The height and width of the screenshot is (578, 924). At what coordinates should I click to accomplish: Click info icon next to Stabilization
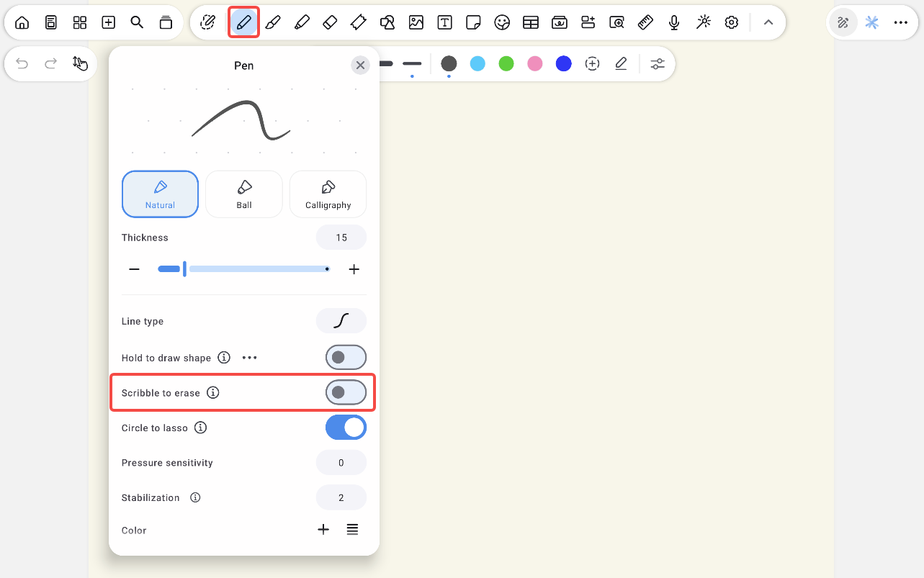pos(195,497)
